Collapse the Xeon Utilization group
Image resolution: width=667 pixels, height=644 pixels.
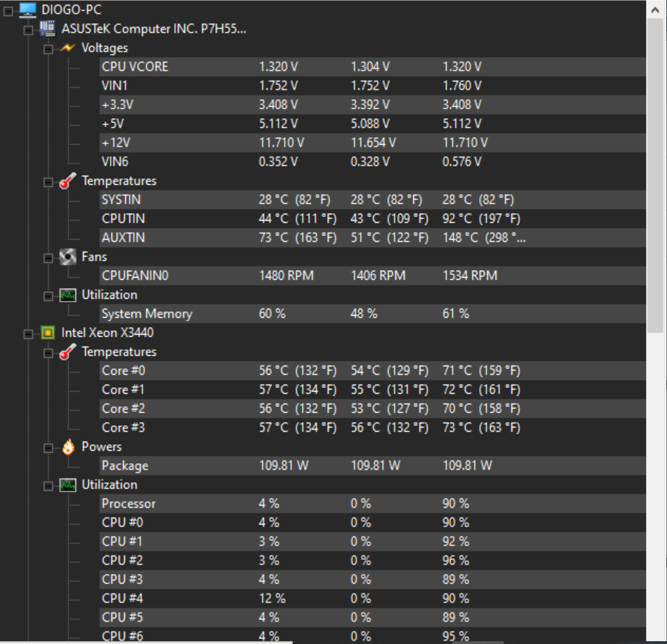[x=48, y=487]
